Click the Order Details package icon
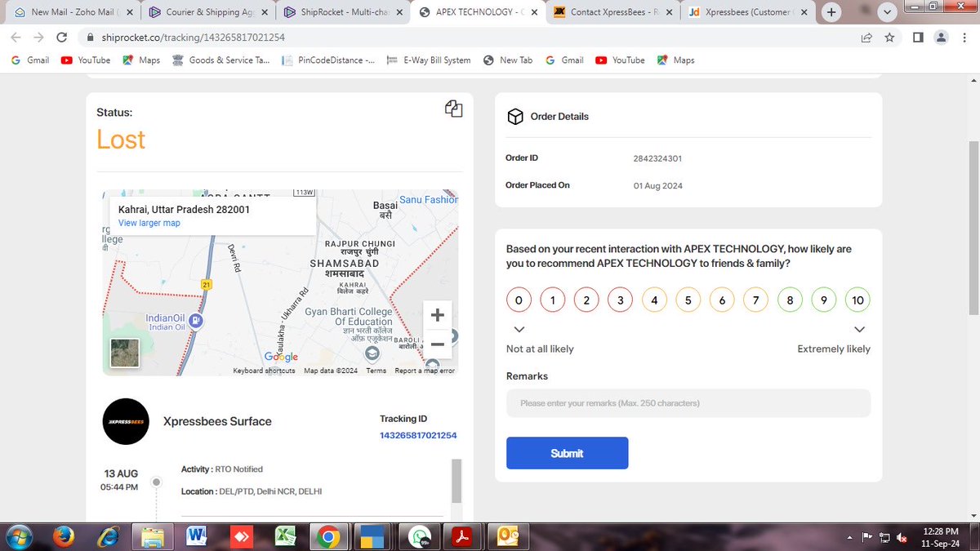Viewport: 980px width, 551px height. [x=515, y=116]
